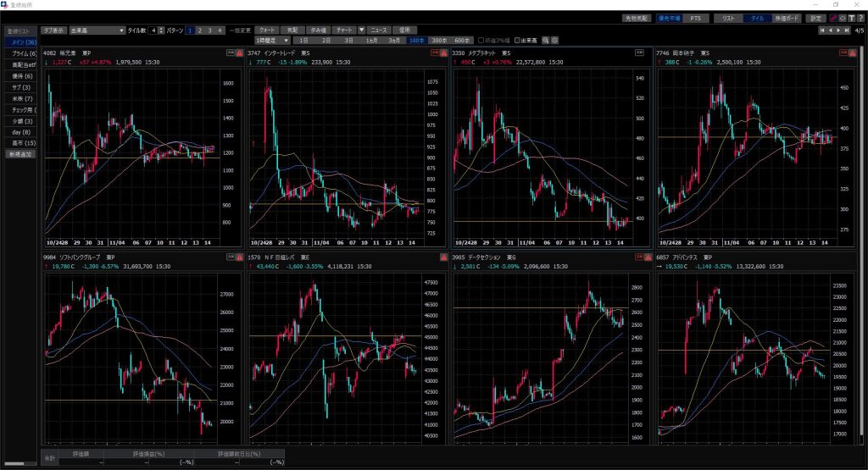The height and width of the screenshot is (470, 868).
Task: Open help with the question mark icon
Action: coord(860,18)
